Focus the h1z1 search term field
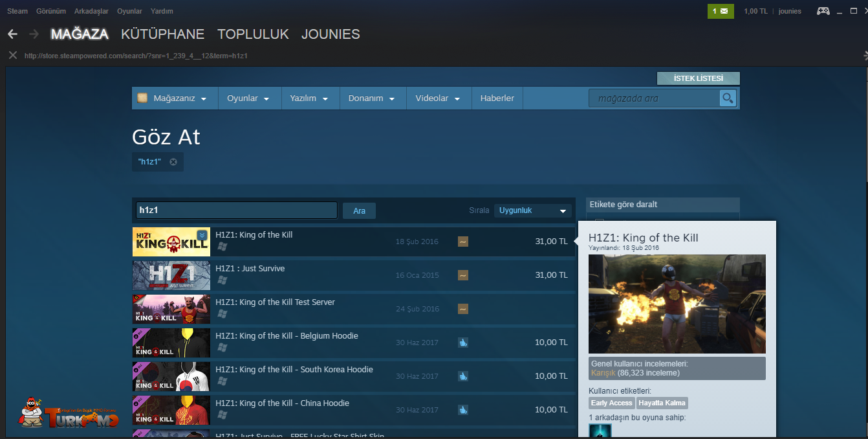 (x=237, y=210)
